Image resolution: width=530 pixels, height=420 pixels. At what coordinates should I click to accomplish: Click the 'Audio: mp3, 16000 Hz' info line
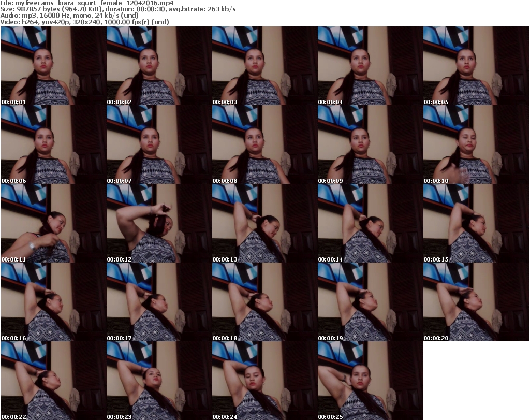[x=69, y=16]
